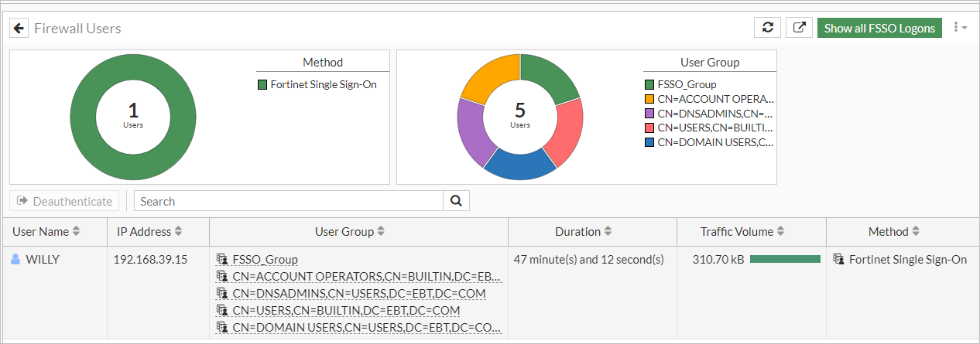This screenshot has height=344, width=980.
Task: Click Show all FSSO Logons button
Action: (879, 28)
